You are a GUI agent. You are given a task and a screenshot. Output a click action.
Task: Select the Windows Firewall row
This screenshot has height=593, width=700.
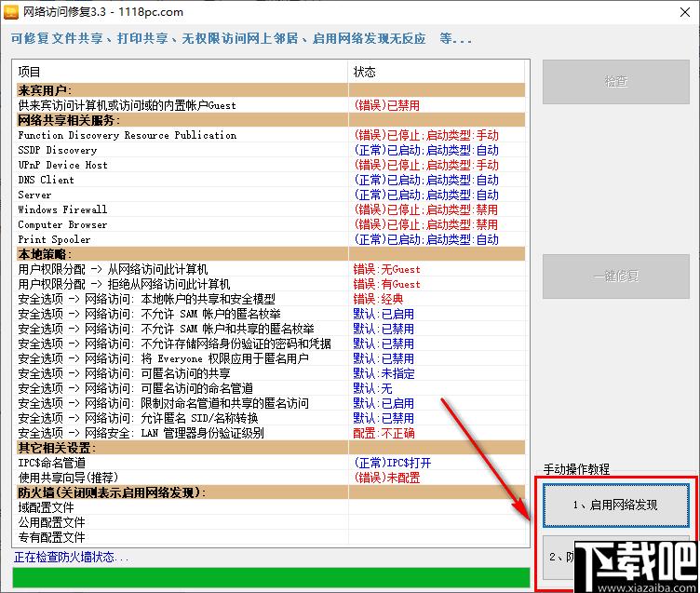coord(271,209)
